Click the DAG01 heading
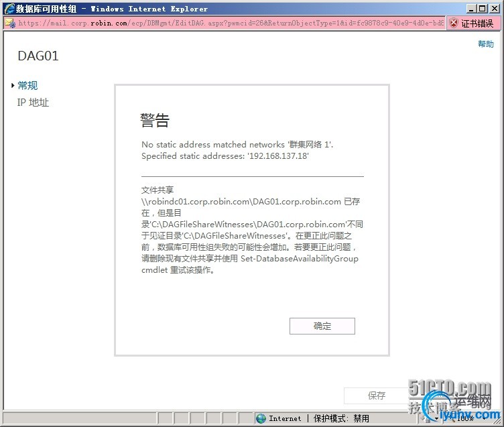504x427 pixels. tap(38, 56)
